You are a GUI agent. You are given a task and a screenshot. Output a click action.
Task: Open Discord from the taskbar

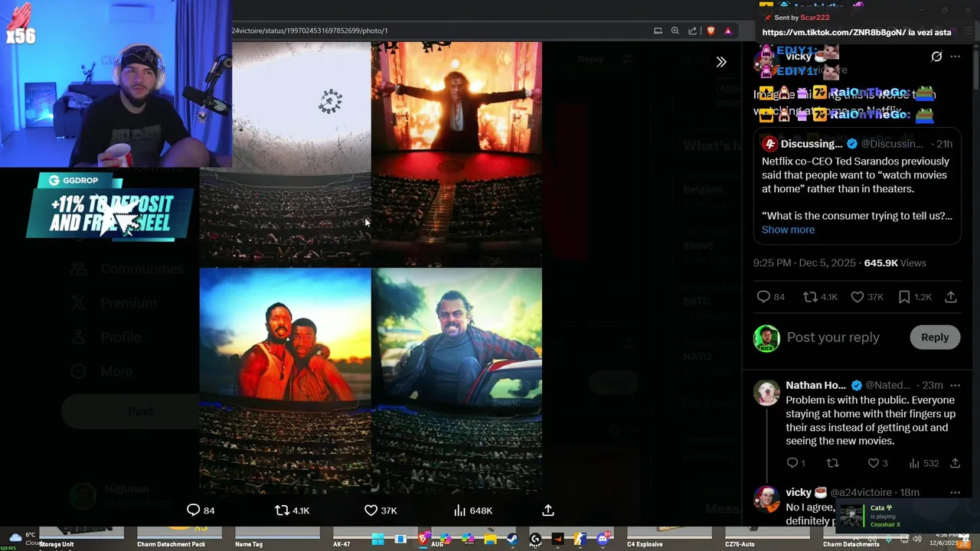(603, 540)
